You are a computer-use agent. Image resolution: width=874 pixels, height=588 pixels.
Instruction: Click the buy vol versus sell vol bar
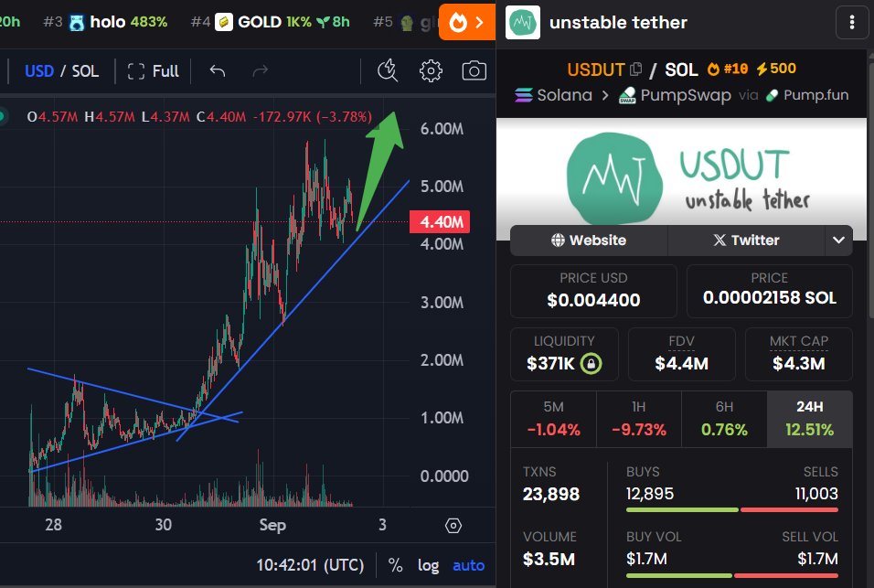click(x=732, y=575)
